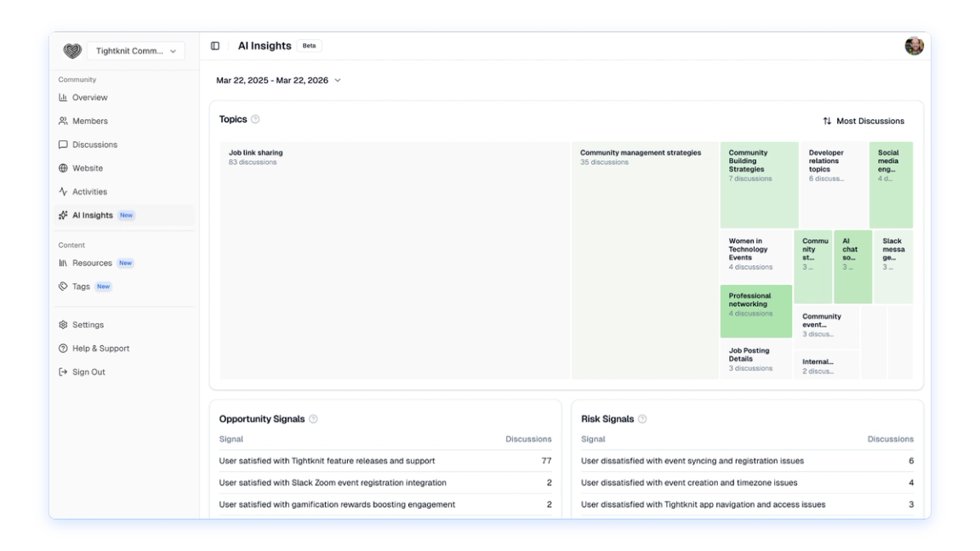Select Women in Technology Events tile
980x551 pixels.
(x=756, y=257)
